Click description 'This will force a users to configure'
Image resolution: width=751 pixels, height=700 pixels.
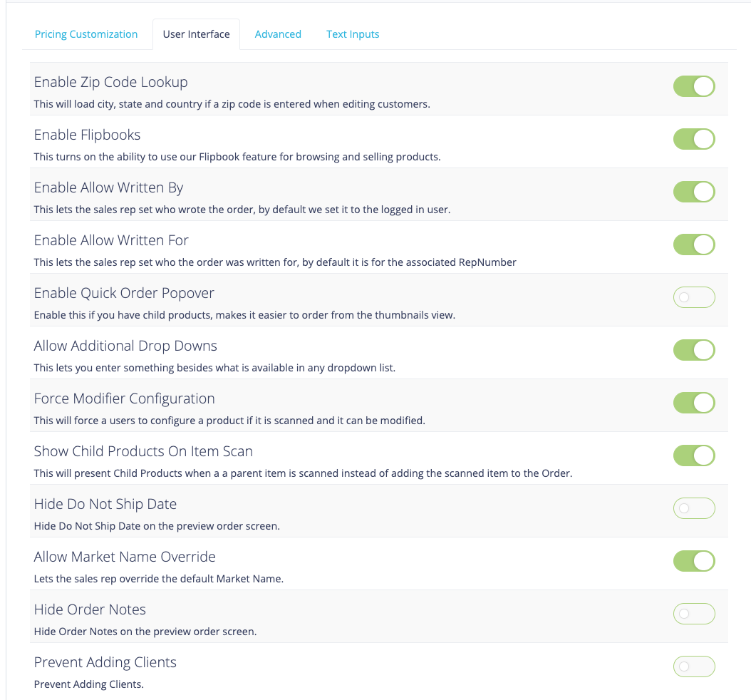(x=229, y=420)
